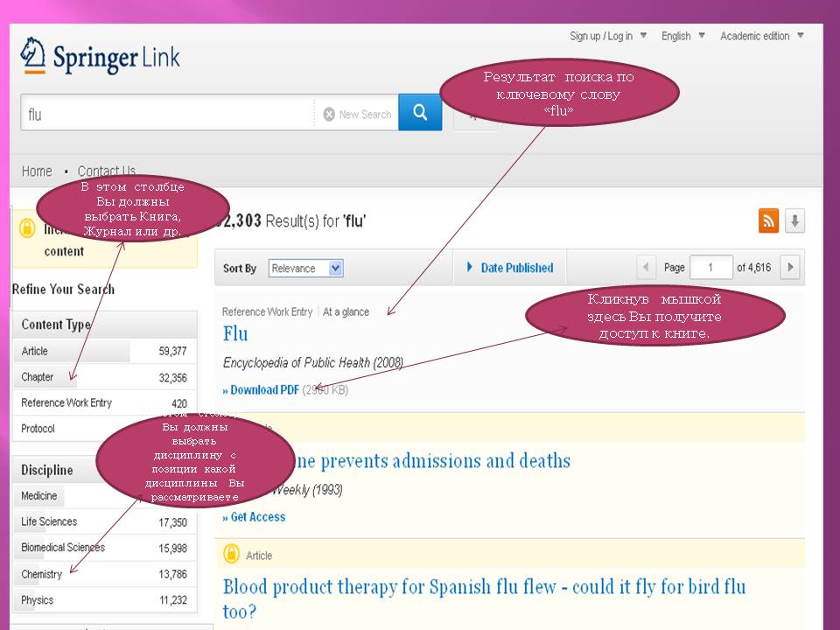
Task: Click the blue magnifier search button
Action: (420, 113)
